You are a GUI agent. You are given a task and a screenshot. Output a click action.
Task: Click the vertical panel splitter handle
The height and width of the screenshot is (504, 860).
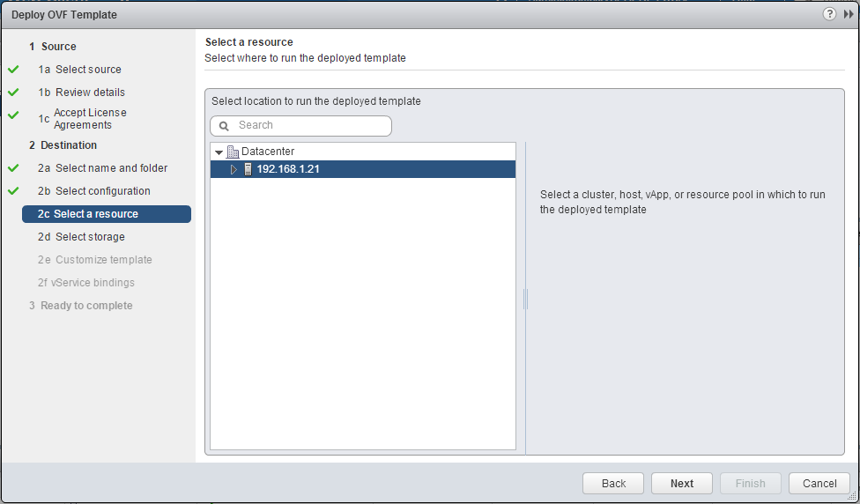pyautogui.click(x=525, y=300)
